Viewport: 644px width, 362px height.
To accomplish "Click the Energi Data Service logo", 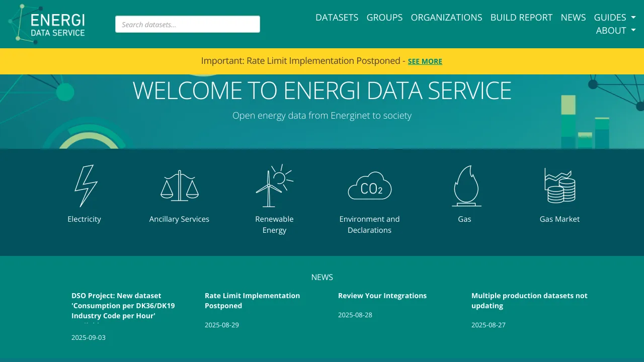I will click(x=47, y=24).
